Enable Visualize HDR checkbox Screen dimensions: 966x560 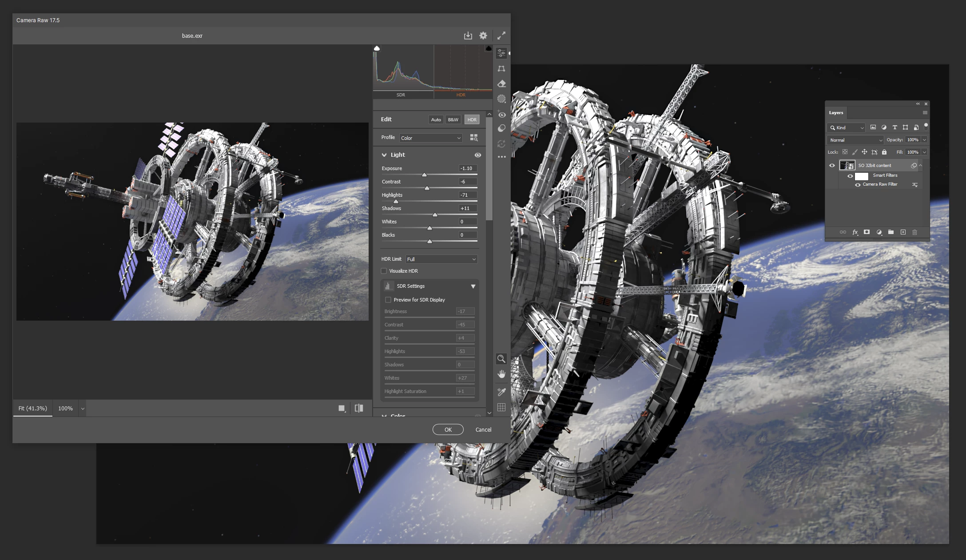click(384, 271)
